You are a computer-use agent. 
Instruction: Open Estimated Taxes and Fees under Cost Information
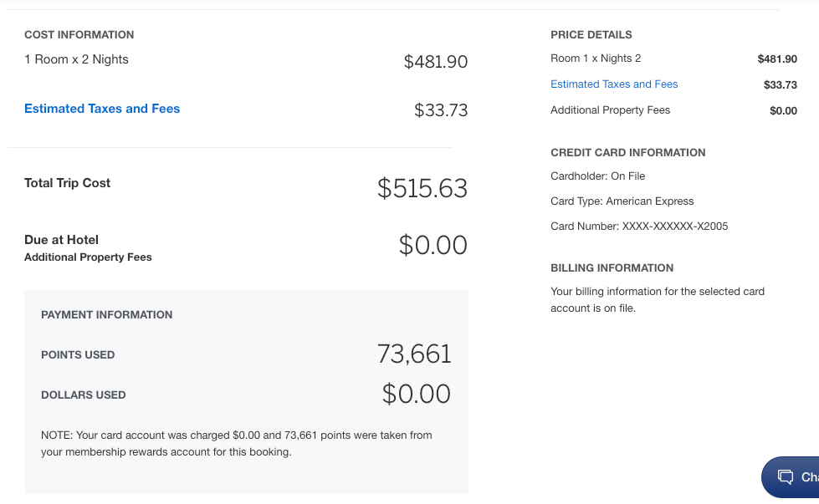tap(102, 109)
